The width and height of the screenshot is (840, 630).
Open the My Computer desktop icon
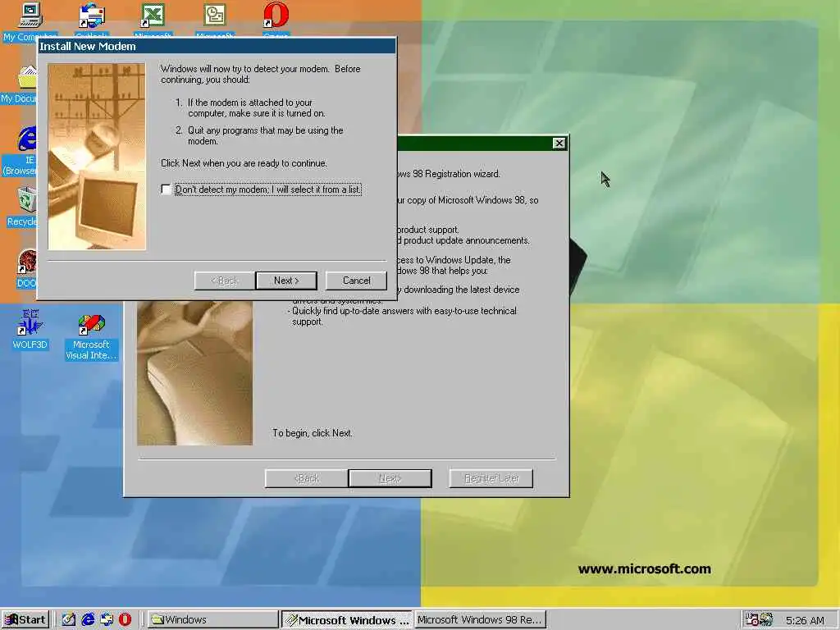30,15
